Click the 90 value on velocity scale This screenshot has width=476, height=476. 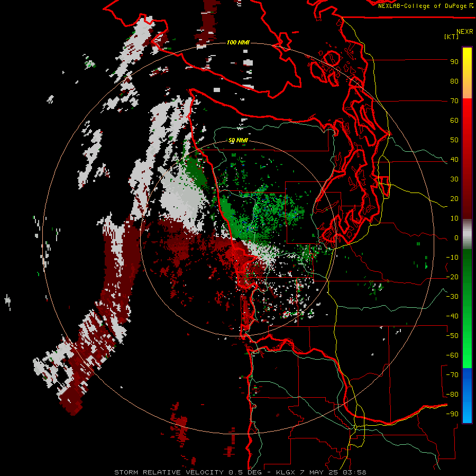pyautogui.click(x=454, y=62)
